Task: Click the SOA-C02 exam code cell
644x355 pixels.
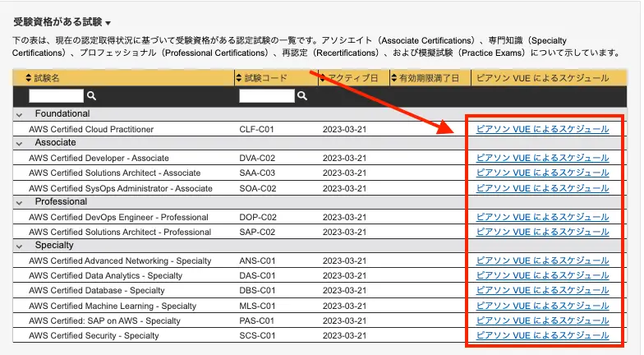Action: point(258,188)
